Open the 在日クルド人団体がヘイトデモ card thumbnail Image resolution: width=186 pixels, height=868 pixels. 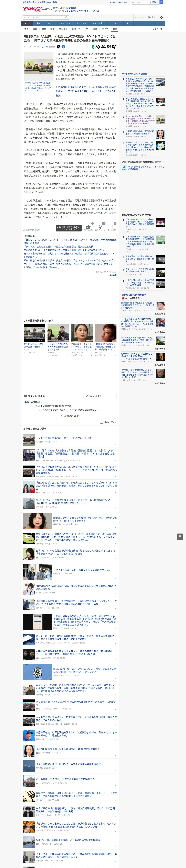[58, 333]
